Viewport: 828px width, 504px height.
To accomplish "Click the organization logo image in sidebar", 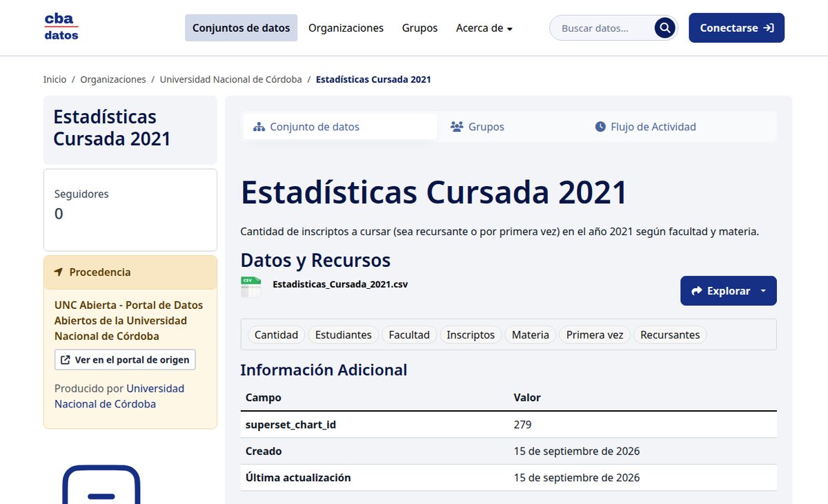I will click(101, 484).
